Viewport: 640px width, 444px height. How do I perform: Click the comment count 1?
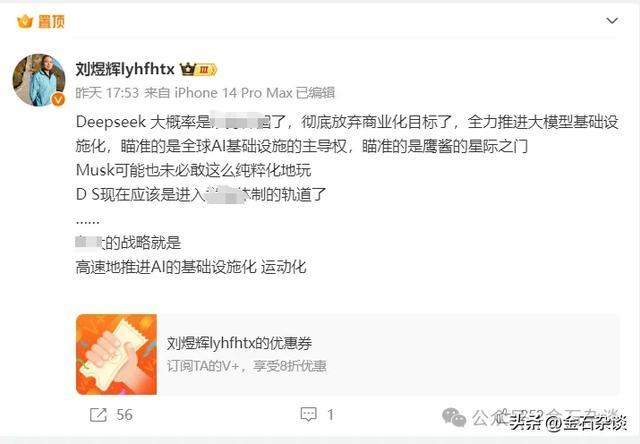tap(331, 415)
